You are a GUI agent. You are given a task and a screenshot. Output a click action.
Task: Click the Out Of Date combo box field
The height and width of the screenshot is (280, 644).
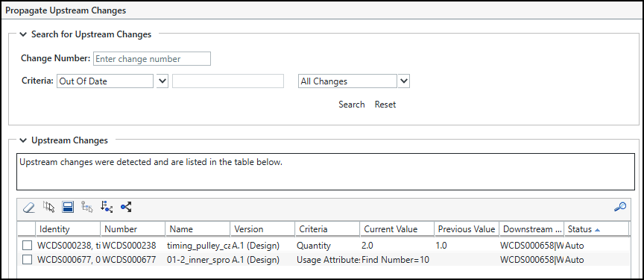tap(105, 81)
